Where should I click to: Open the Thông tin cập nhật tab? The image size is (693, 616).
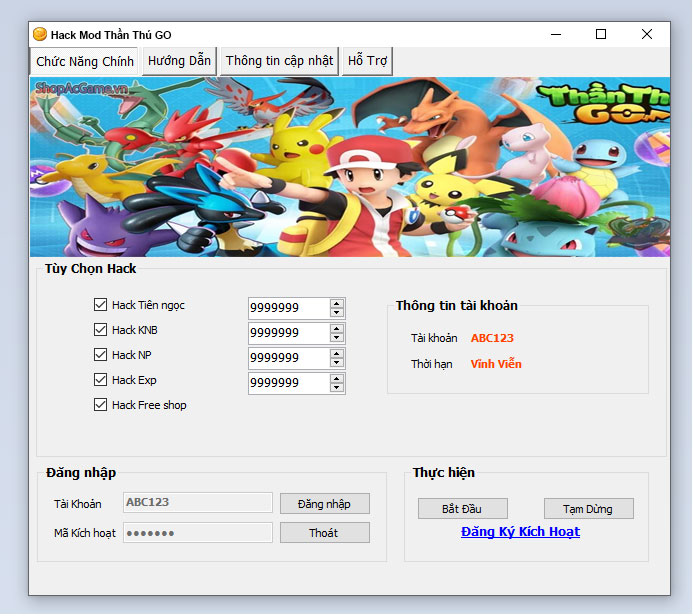click(x=279, y=61)
